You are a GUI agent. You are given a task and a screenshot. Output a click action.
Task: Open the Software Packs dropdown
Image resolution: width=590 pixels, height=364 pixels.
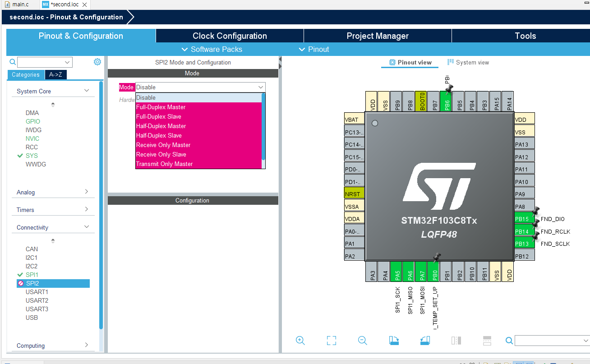coord(212,49)
